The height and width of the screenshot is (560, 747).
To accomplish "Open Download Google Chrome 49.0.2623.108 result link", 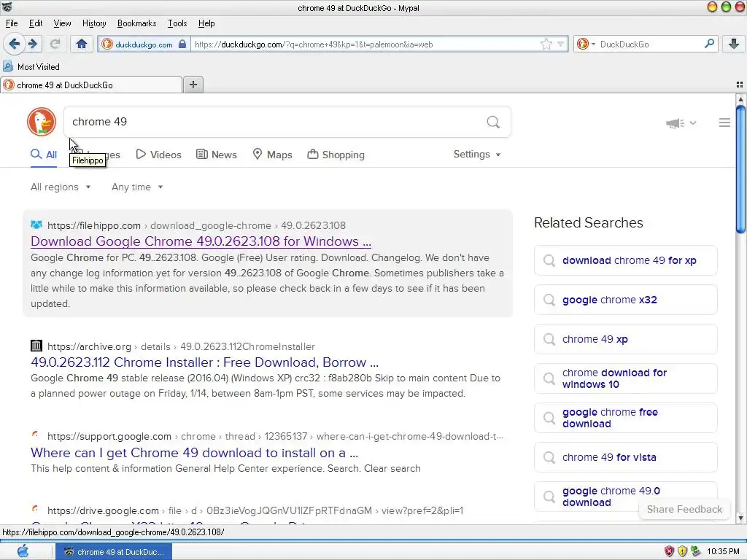I will pos(201,241).
